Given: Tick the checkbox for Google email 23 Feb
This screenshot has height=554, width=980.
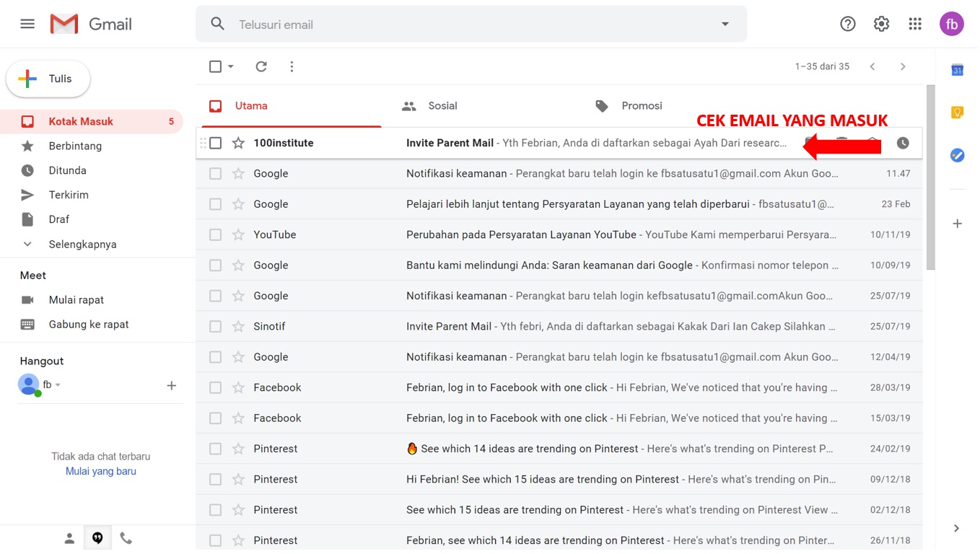Looking at the screenshot, I should point(215,204).
